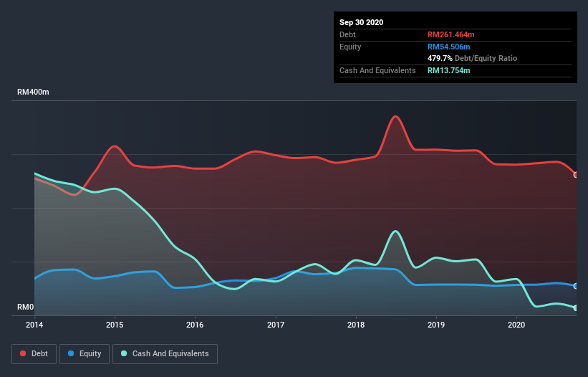This screenshot has height=377, width=588.
Task: Click the 2018 x-axis label
Action: [x=356, y=325]
